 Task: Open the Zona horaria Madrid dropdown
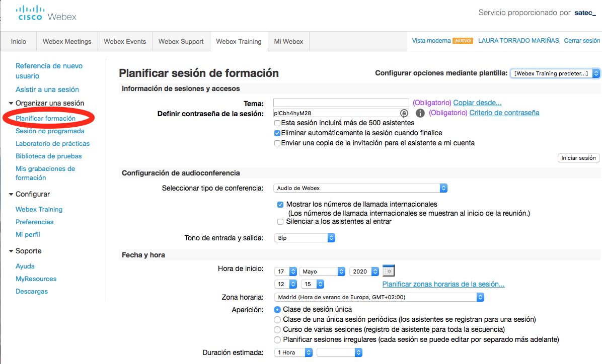pos(379,297)
